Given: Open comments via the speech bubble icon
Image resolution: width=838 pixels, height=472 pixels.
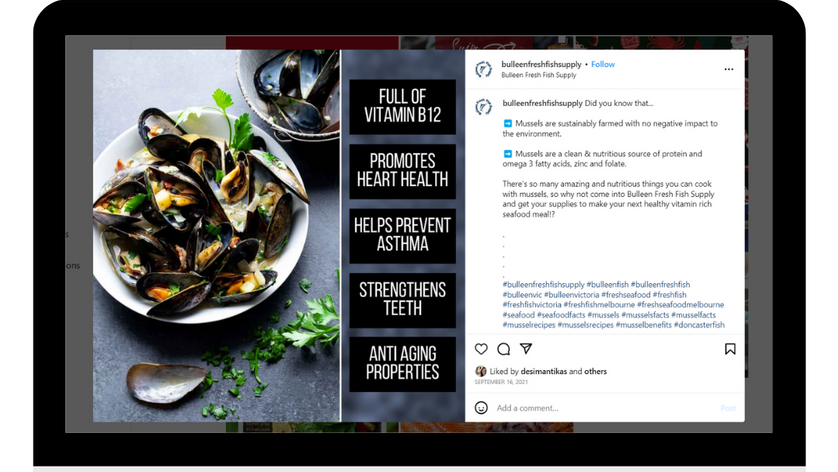Looking at the screenshot, I should [503, 349].
